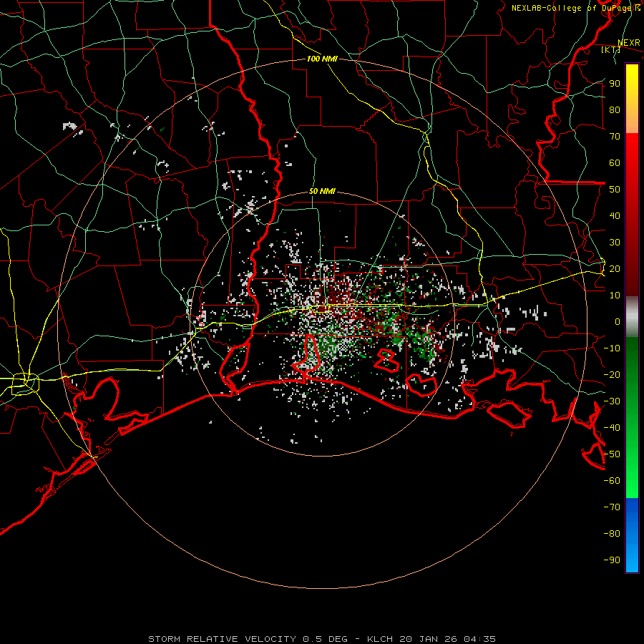Click the "0.5 DEG" elevation text
The image size is (644, 644).
click(325, 639)
